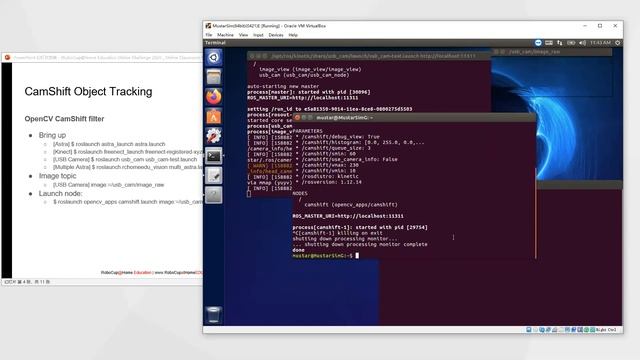Image resolution: width=640 pixels, height=360 pixels.
Task: Open the sound volume indicator
Action: pyautogui.click(x=582, y=43)
